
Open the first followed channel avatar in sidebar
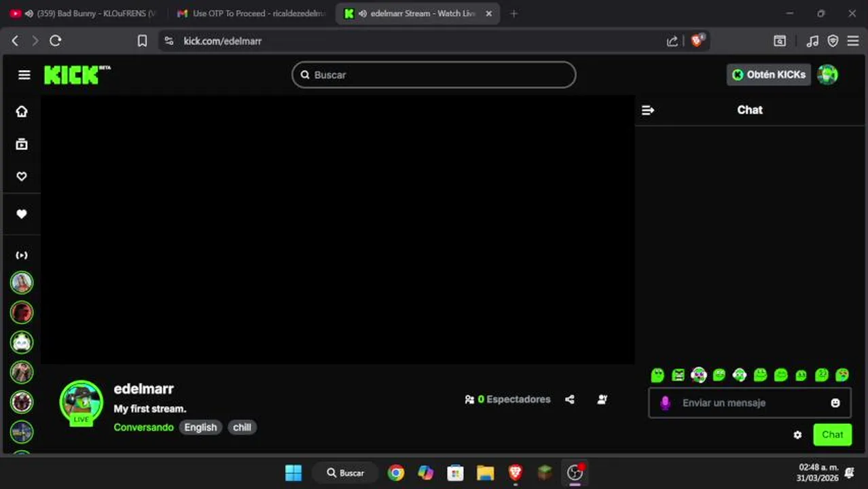pos(22,283)
